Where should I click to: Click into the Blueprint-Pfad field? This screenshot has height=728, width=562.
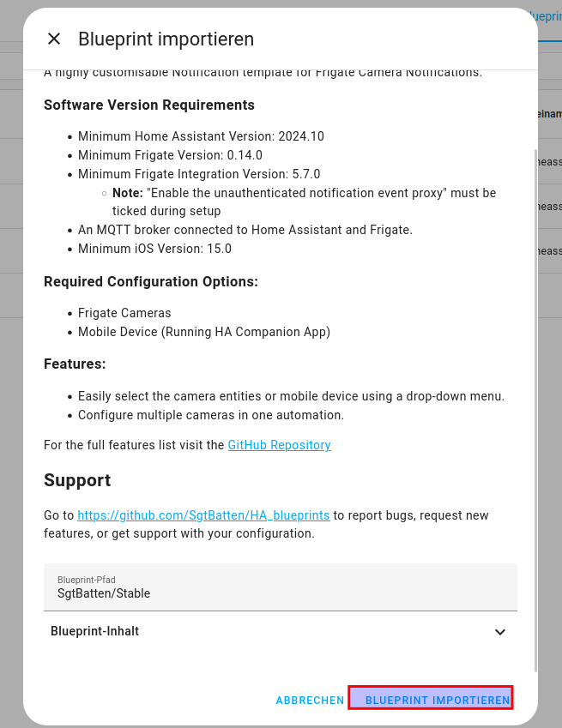tap(281, 593)
